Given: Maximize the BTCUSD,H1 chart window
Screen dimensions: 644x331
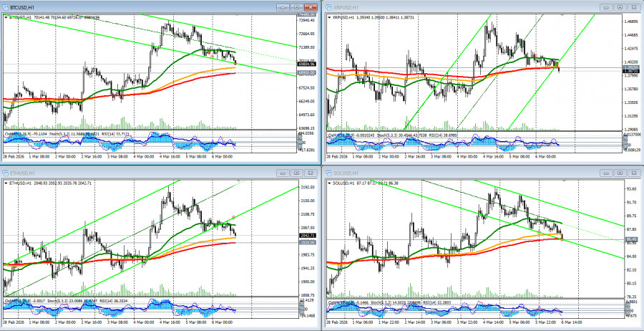Looking at the screenshot, I should (x=295, y=6).
